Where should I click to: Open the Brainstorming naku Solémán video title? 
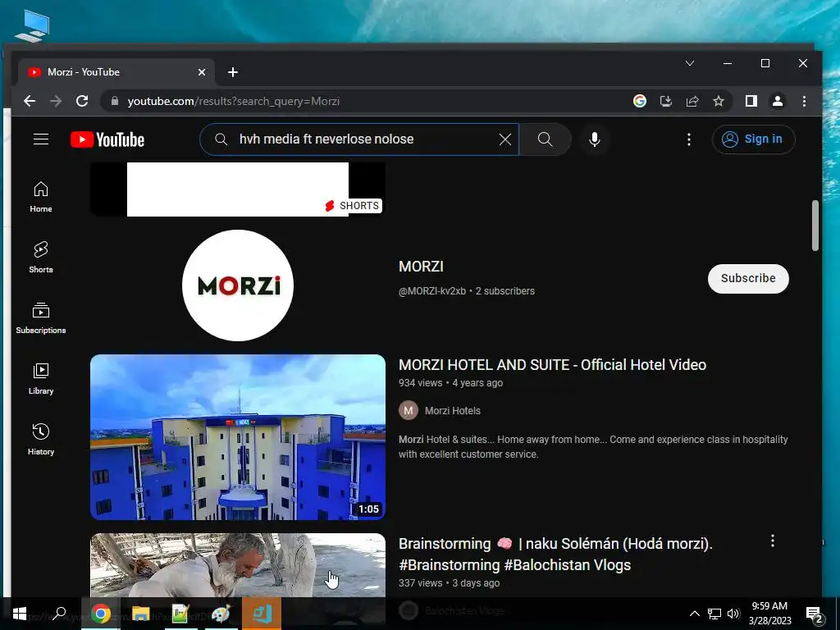[x=555, y=554]
